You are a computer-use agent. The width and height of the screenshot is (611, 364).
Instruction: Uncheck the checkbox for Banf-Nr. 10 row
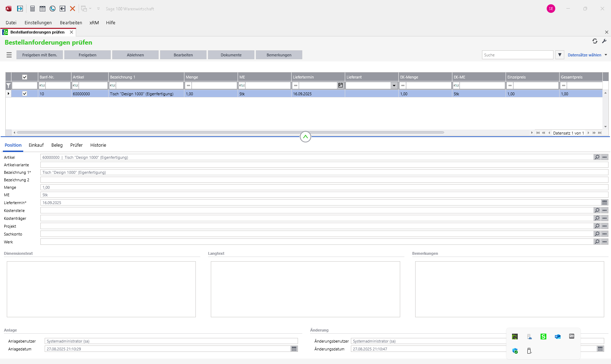pos(25,93)
